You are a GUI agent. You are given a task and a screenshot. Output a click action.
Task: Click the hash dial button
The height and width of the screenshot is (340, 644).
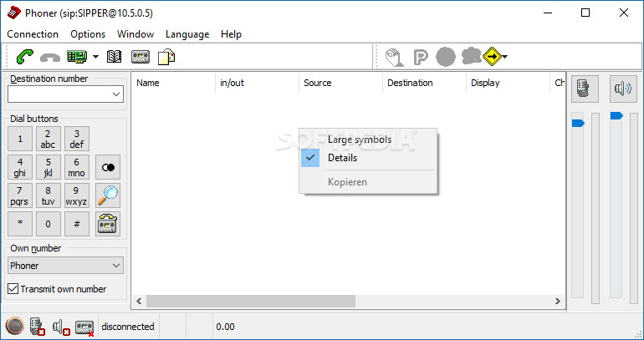point(77,224)
